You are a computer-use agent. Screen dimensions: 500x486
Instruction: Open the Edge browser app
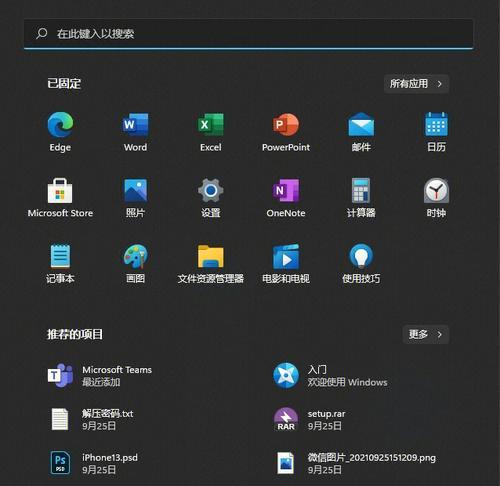60,132
